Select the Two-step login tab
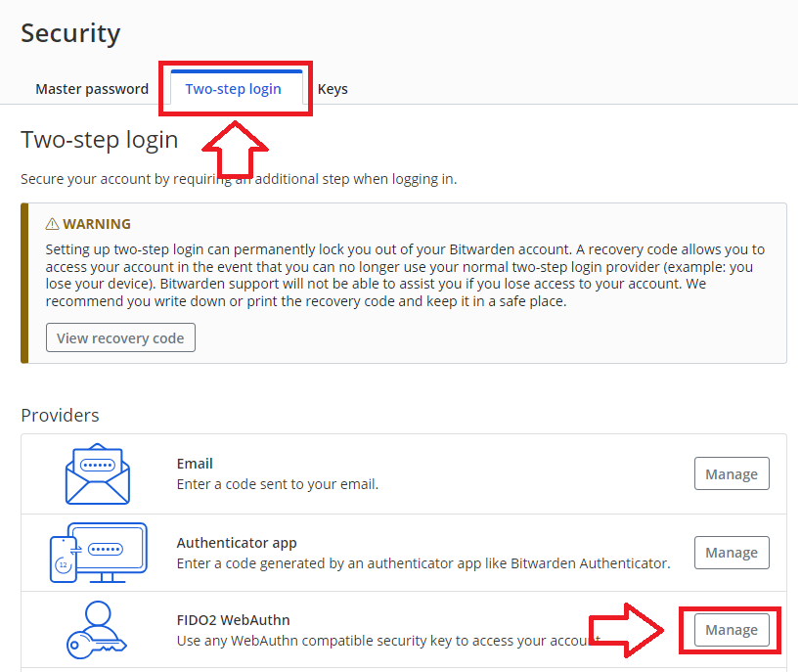The width and height of the screenshot is (800, 672). [234, 89]
